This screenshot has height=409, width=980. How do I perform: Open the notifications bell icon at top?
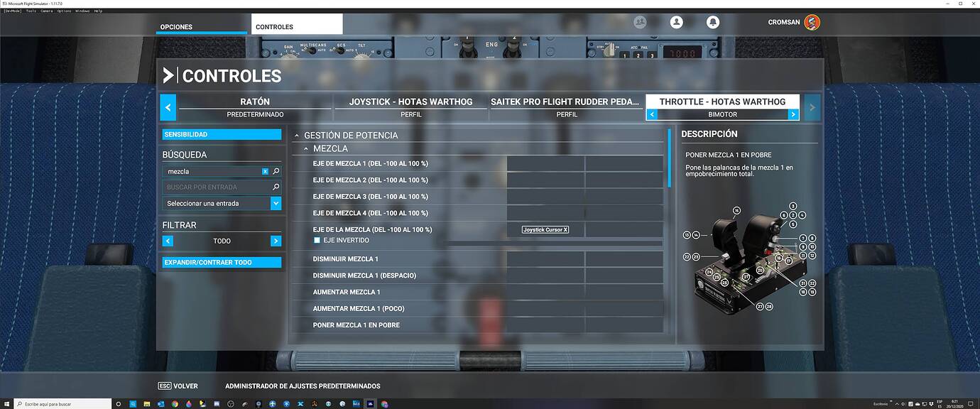coord(712,22)
